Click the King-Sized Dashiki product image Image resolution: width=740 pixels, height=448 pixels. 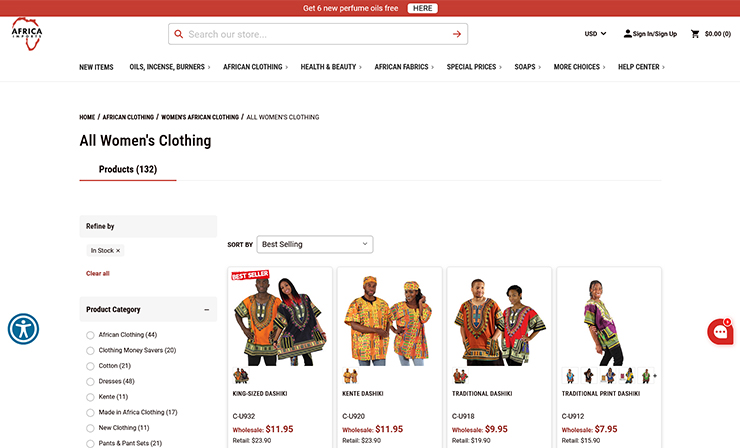point(279,319)
